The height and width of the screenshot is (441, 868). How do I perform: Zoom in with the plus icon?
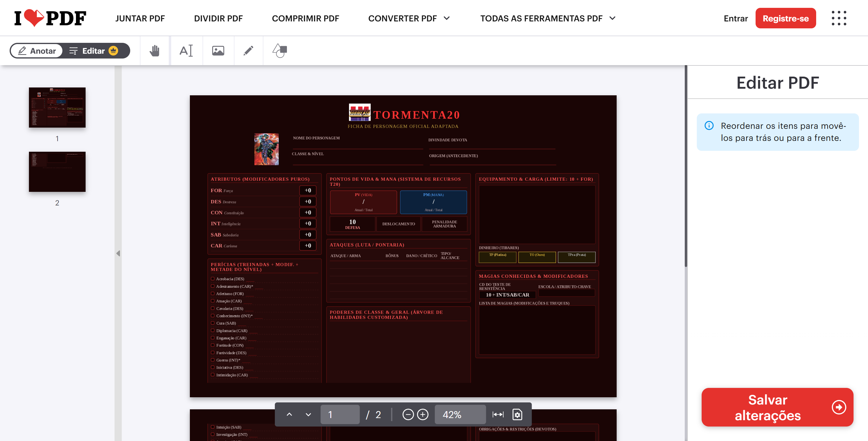click(x=423, y=414)
